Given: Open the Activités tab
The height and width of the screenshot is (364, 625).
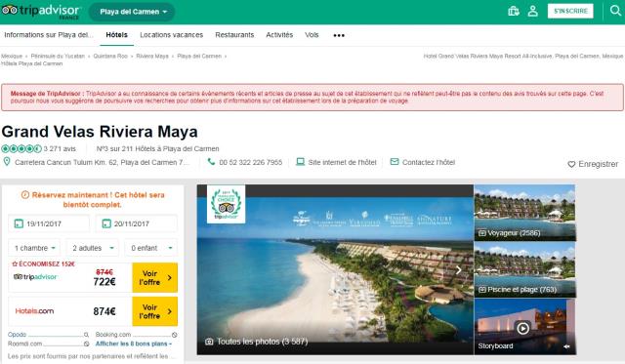Looking at the screenshot, I should [279, 35].
